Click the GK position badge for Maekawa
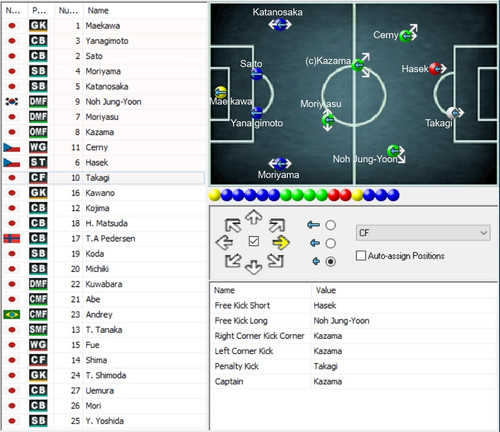 point(38,26)
